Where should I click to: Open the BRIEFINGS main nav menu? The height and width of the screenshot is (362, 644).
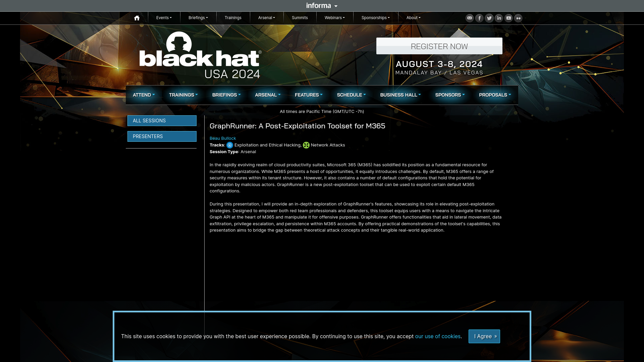[x=226, y=95]
